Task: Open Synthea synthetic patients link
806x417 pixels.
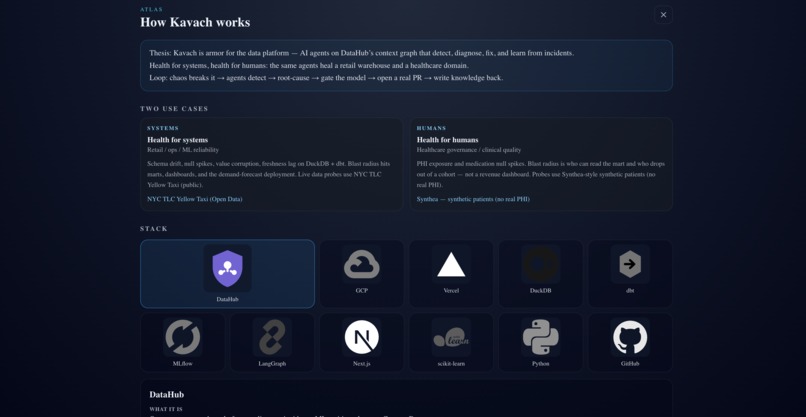Action: (473, 199)
